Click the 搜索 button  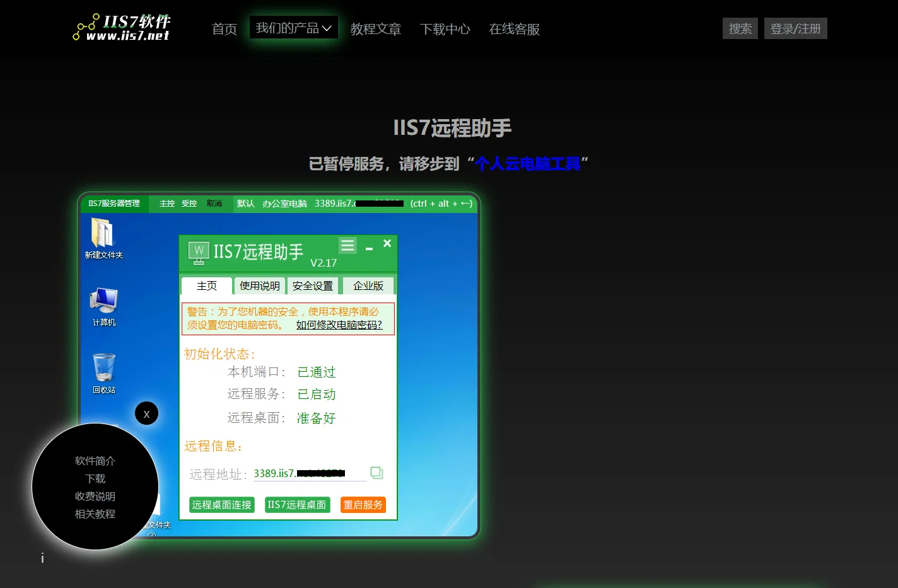coord(740,28)
